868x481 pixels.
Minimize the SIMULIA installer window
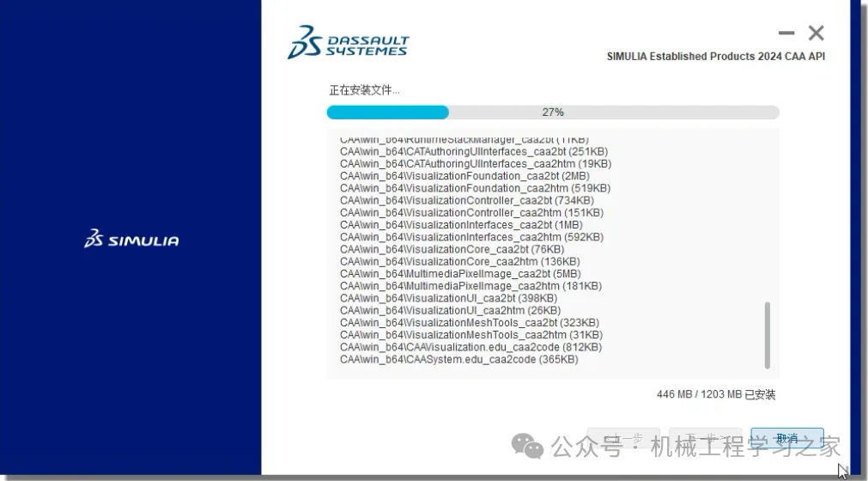[x=786, y=33]
